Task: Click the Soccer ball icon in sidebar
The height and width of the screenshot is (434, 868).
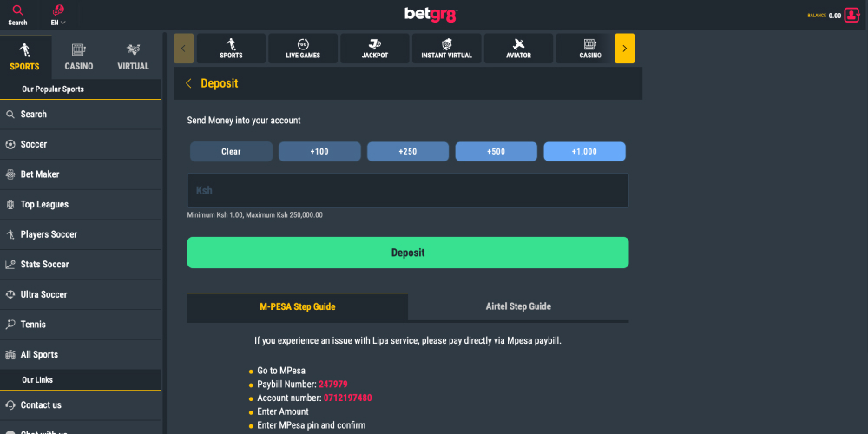Action: click(x=10, y=144)
